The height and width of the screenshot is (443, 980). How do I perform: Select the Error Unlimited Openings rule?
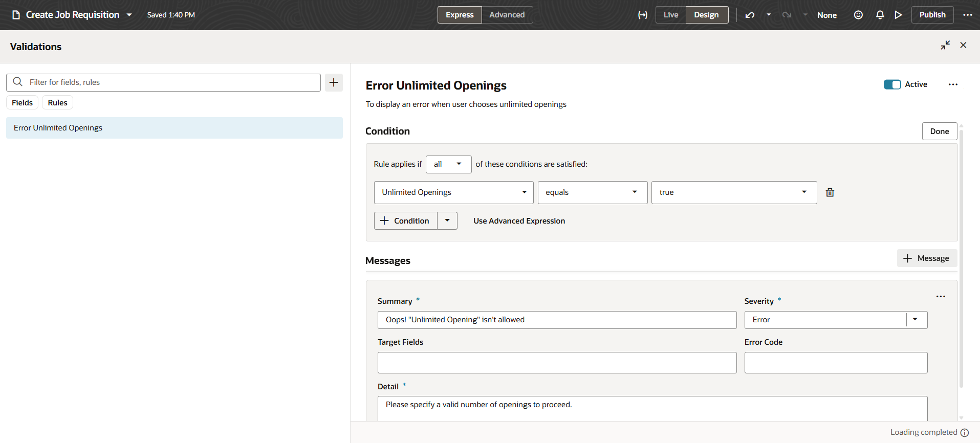tap(175, 128)
